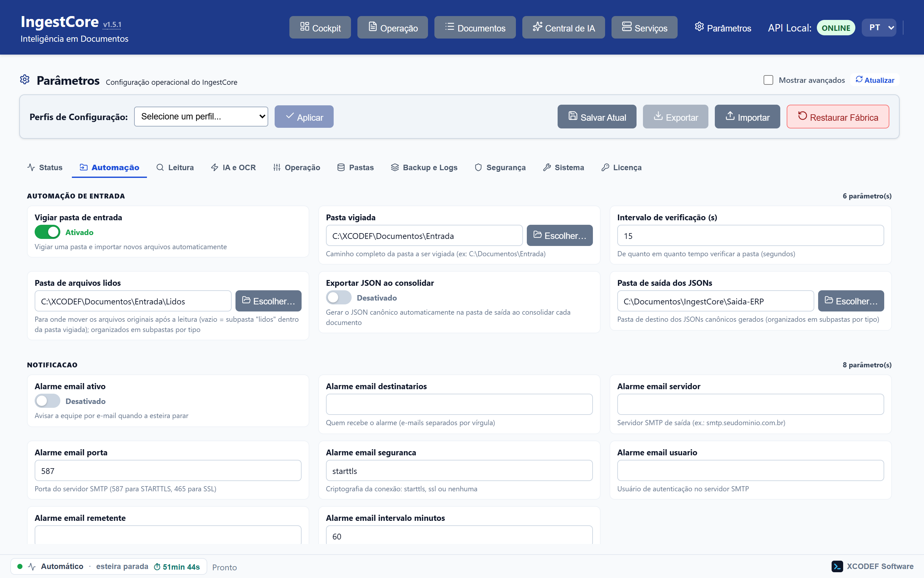
Task: Open the Selecione um perfil dropdown
Action: coord(201,117)
